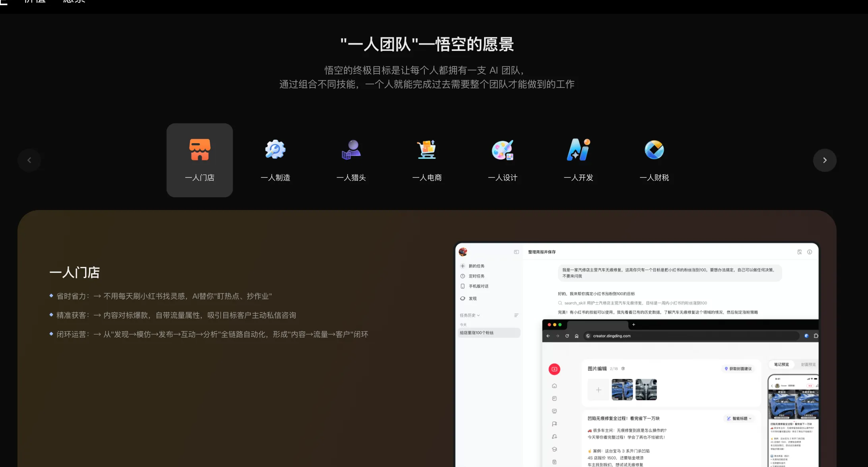Click the browser back arrow
Viewport: 868px width, 467px height.
point(548,336)
